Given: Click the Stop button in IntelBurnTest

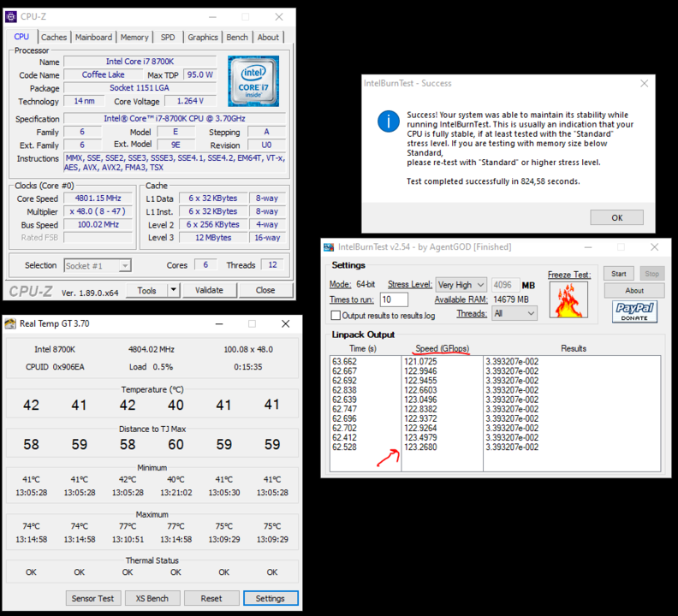Looking at the screenshot, I should [652, 274].
